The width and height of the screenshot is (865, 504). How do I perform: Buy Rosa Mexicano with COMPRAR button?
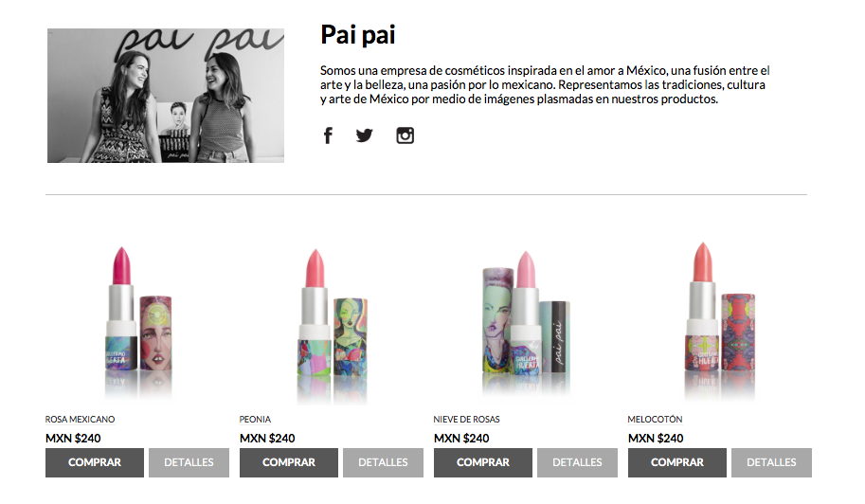(x=95, y=462)
